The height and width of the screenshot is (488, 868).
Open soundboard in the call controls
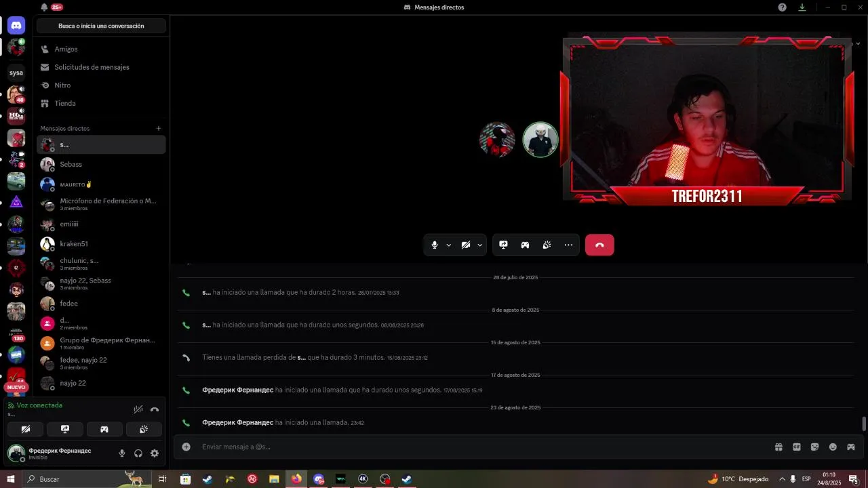click(x=547, y=245)
